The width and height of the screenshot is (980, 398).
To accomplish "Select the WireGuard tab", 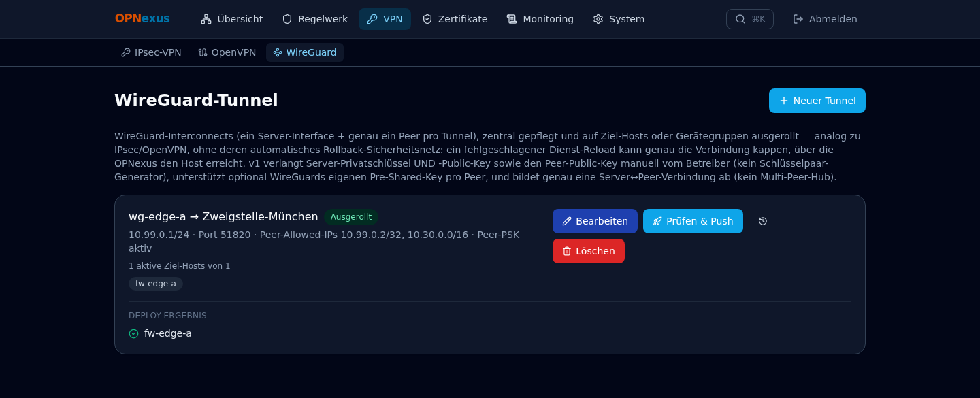I will (x=305, y=52).
